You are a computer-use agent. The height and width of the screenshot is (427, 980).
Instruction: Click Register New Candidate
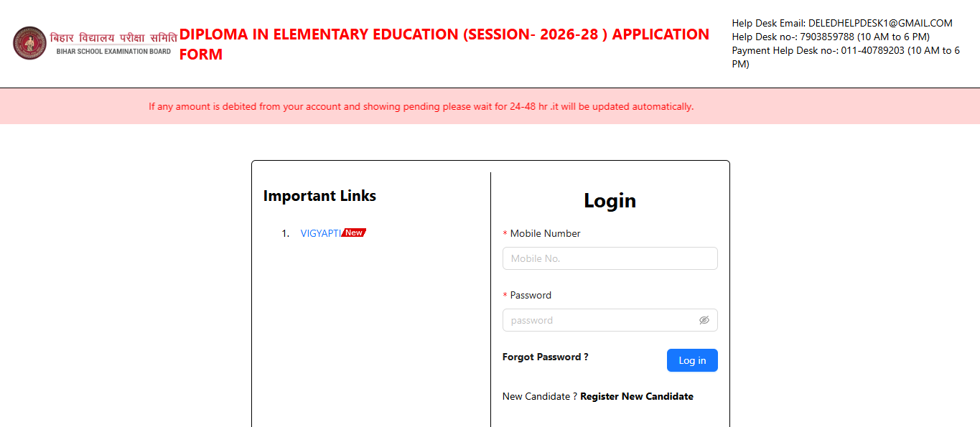[636, 396]
